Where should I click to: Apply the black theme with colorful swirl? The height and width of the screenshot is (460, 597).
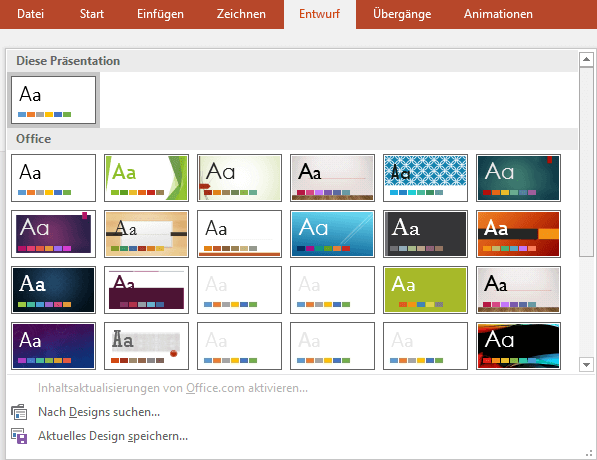(518, 346)
